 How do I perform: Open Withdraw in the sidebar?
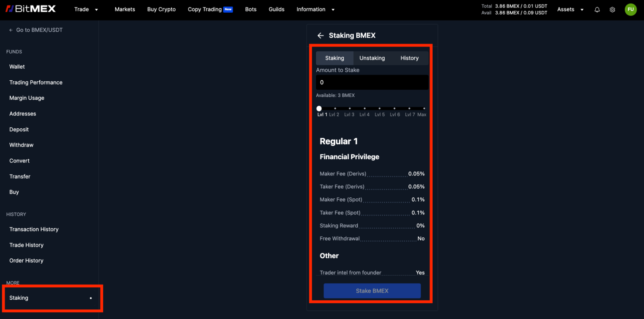pyautogui.click(x=21, y=145)
